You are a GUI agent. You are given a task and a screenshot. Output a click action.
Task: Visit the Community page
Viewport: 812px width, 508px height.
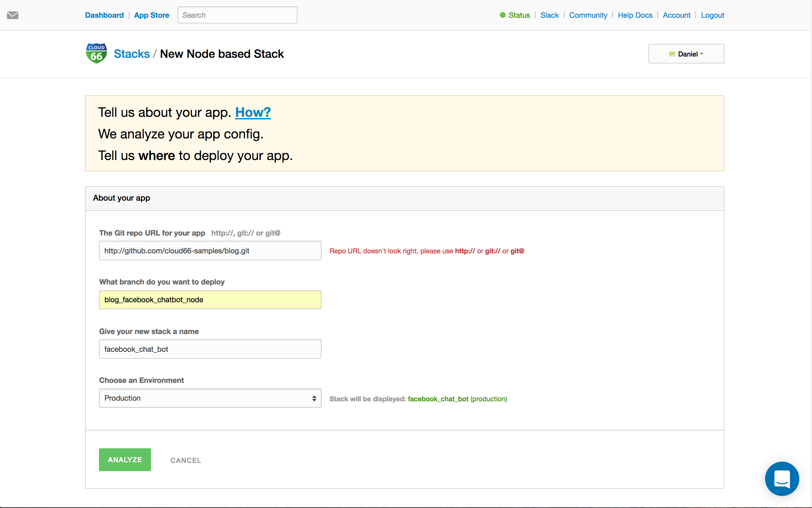(x=588, y=15)
